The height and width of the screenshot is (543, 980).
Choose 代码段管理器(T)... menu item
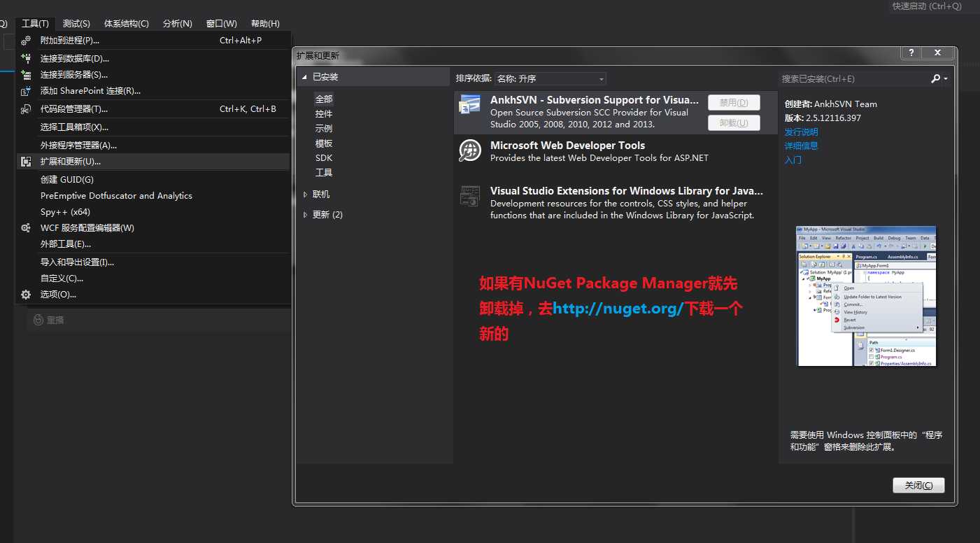click(x=153, y=109)
